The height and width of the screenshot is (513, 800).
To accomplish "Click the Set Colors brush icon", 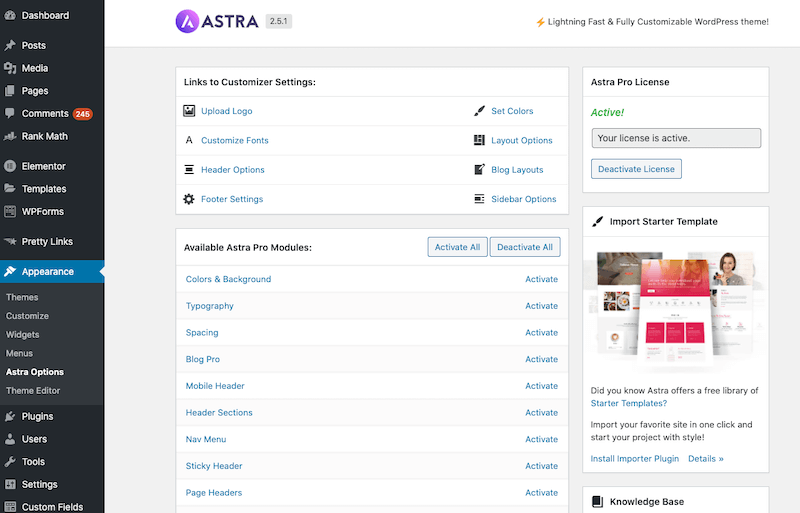I will pyautogui.click(x=479, y=111).
